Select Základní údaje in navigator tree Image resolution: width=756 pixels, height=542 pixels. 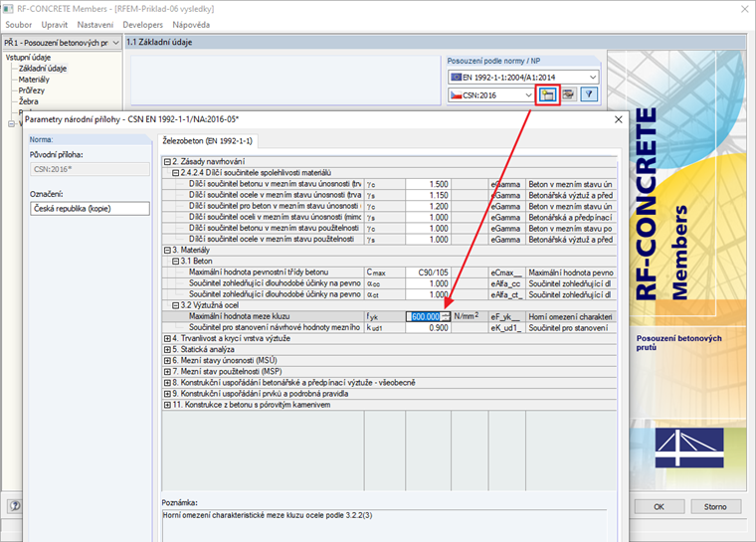coord(43,69)
